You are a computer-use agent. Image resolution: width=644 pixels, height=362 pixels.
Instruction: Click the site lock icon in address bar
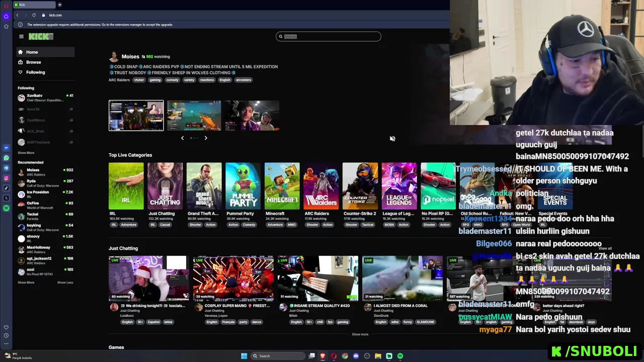[43, 15]
